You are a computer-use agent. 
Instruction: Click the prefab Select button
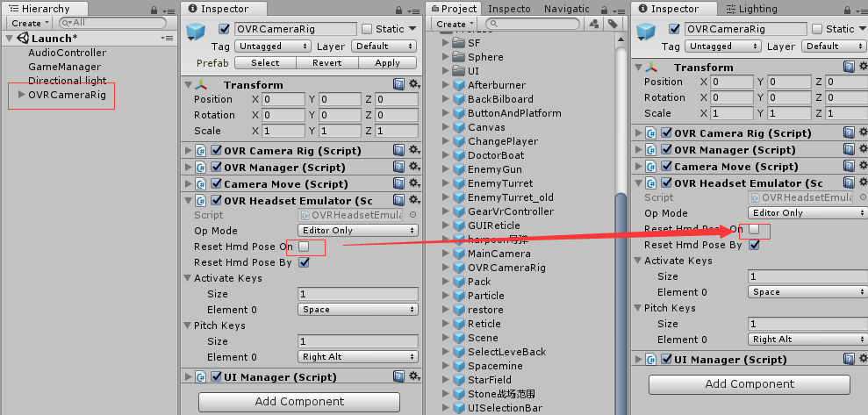coord(265,62)
